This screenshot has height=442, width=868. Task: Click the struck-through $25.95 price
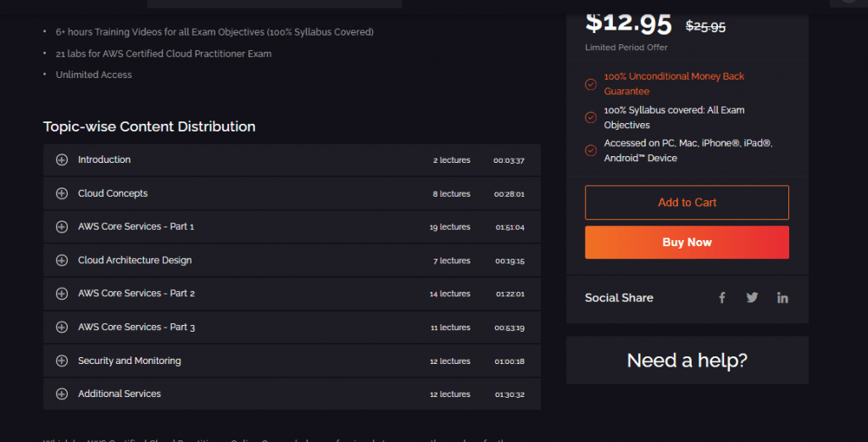click(705, 26)
